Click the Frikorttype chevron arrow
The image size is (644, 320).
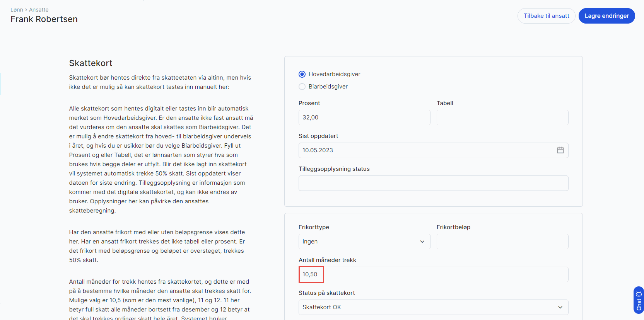click(x=422, y=242)
